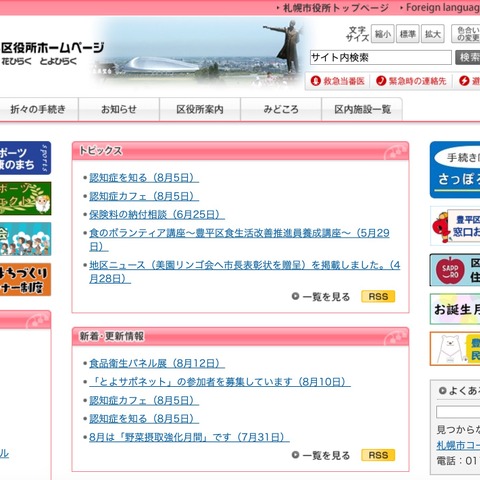Open 救急当番医 emergency doctor link
This screenshot has width=480, height=480.
point(344,81)
